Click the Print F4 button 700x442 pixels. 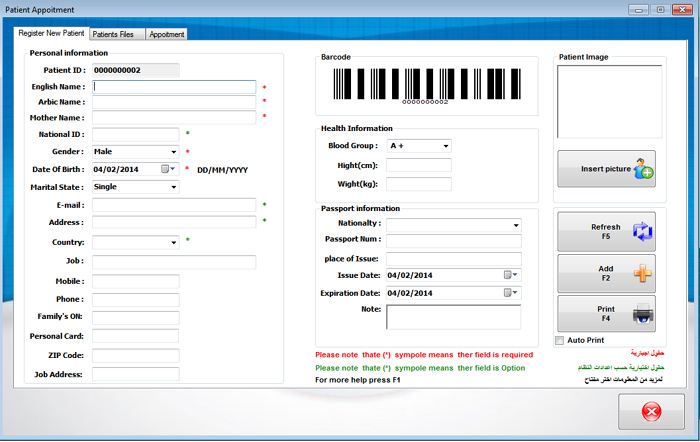tap(606, 313)
